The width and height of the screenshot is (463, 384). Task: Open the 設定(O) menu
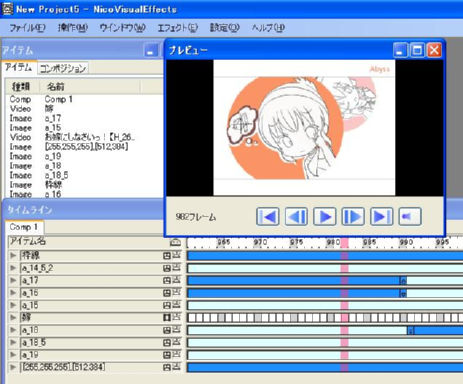pos(225,28)
